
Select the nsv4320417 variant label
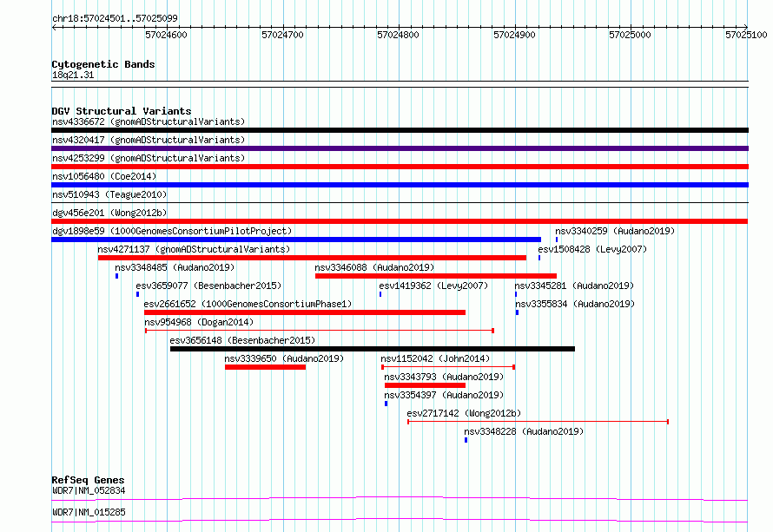tap(149, 140)
